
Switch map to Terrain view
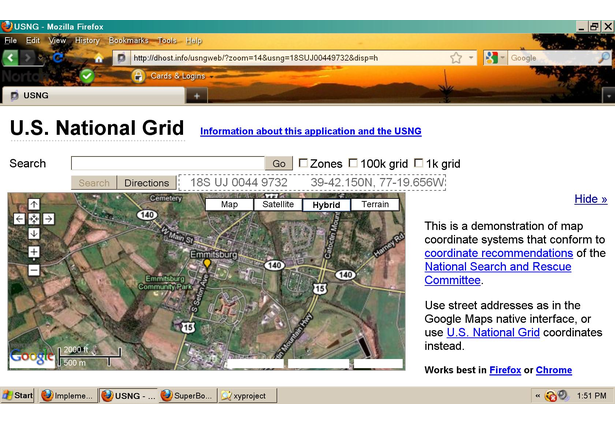point(375,204)
